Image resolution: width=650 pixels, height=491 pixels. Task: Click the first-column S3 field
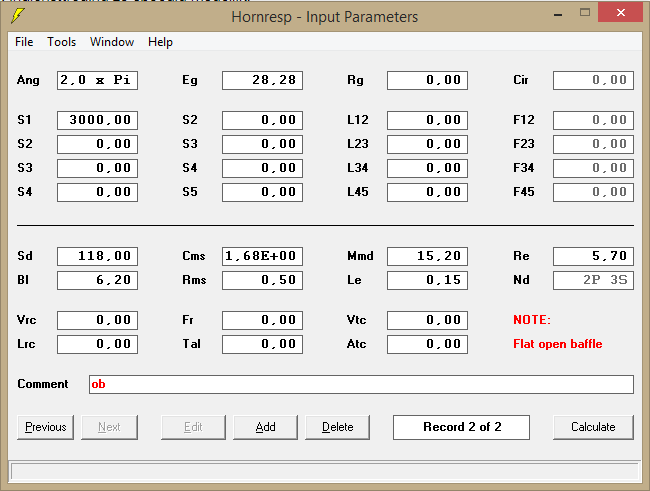[x=97, y=168]
